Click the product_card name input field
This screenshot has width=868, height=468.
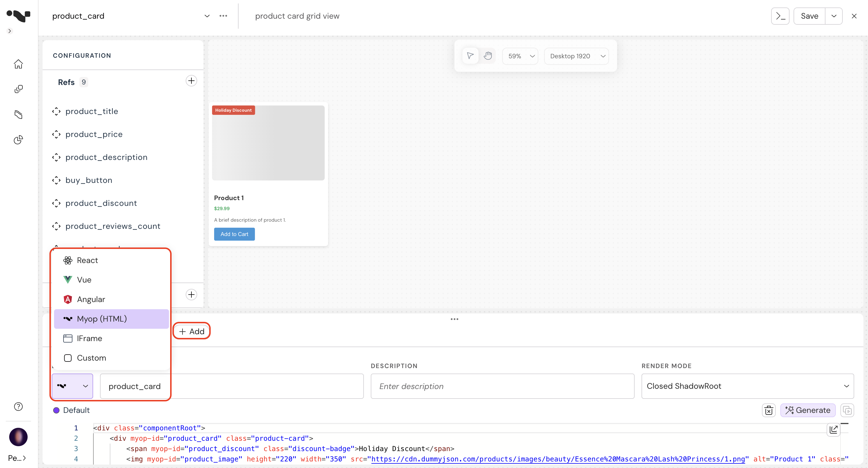point(232,386)
